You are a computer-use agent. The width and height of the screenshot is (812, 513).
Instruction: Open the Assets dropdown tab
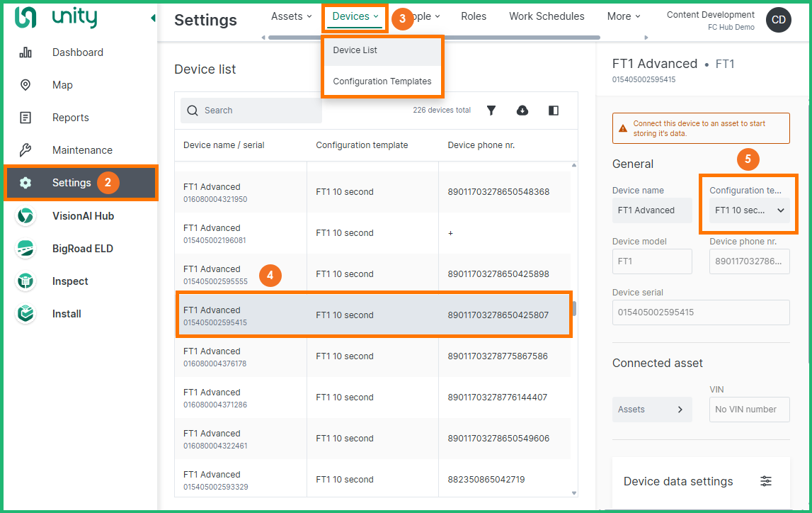[291, 16]
